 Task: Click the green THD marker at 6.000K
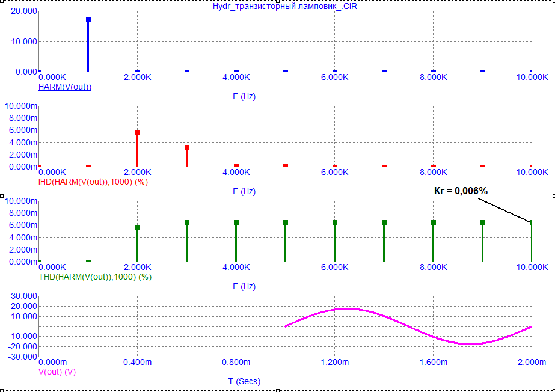[335, 222]
